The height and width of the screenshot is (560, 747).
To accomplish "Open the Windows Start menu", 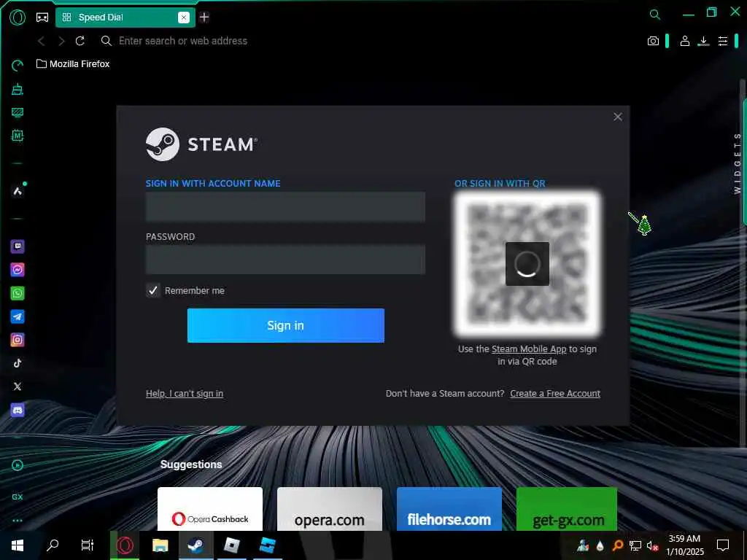I will coord(18,545).
